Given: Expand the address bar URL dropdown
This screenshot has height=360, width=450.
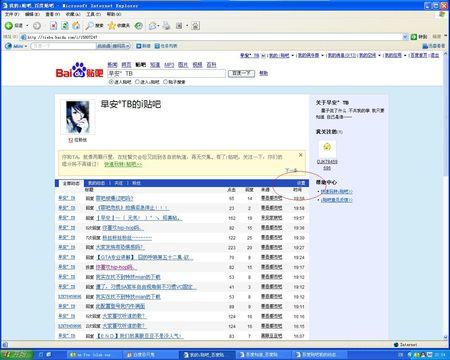Looking at the screenshot, I should click(405, 37).
